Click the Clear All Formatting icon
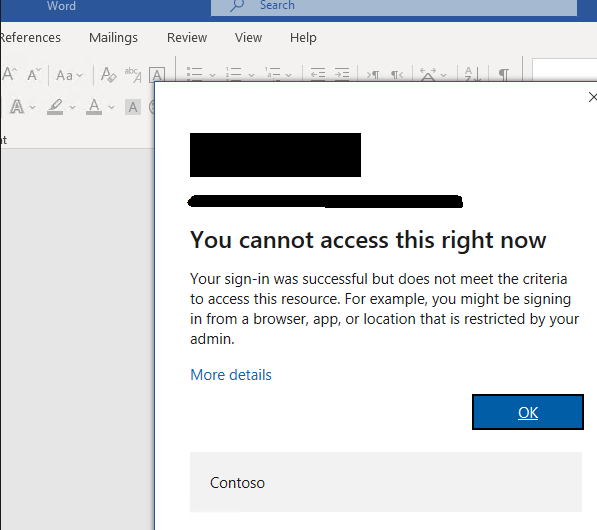Image resolution: width=597 pixels, height=530 pixels. 108,75
